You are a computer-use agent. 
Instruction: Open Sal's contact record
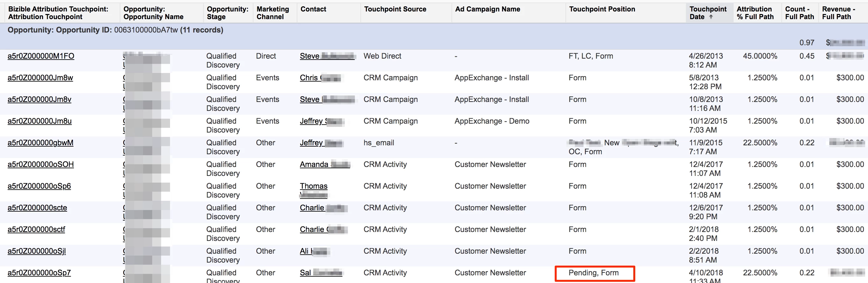[321, 272]
